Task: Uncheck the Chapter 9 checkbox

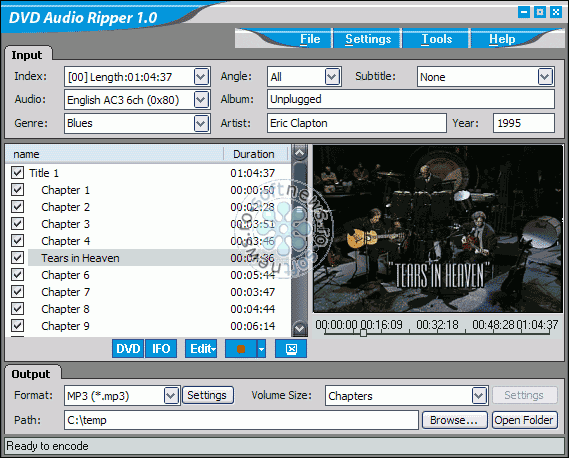Action: (17, 326)
